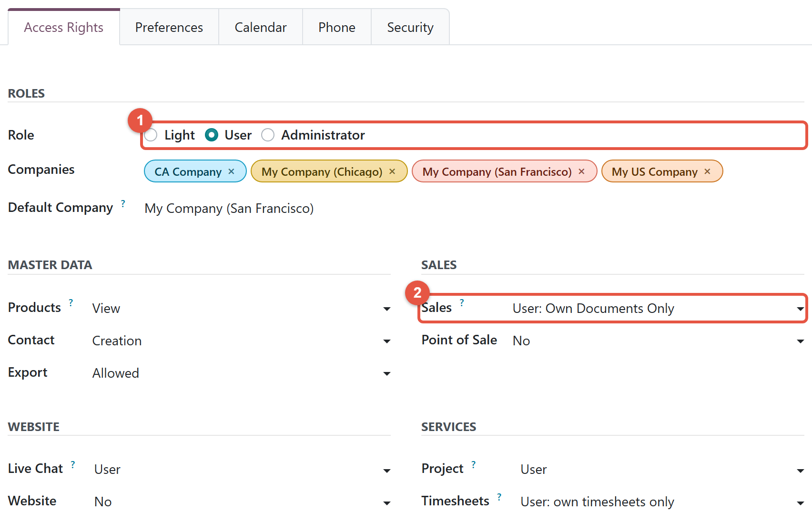The width and height of the screenshot is (812, 522).
Task: Switch to the Preferences tab
Action: pyautogui.click(x=169, y=28)
